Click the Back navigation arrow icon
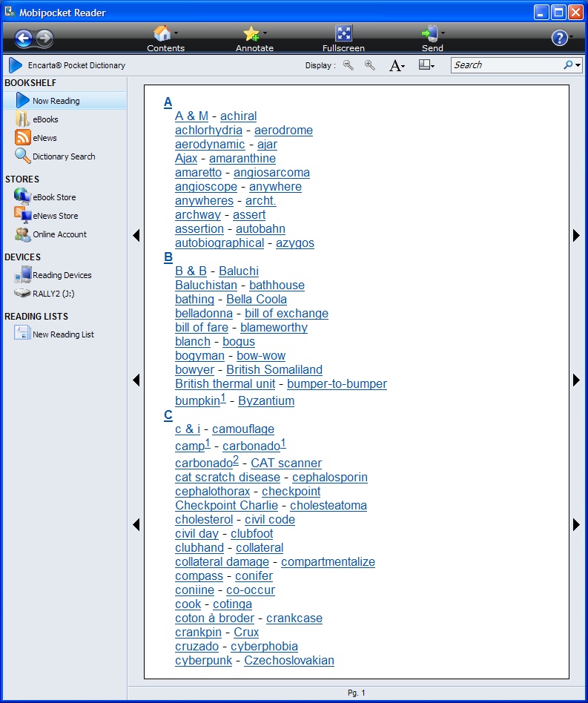Screen dimensions: 588x703 [23, 39]
